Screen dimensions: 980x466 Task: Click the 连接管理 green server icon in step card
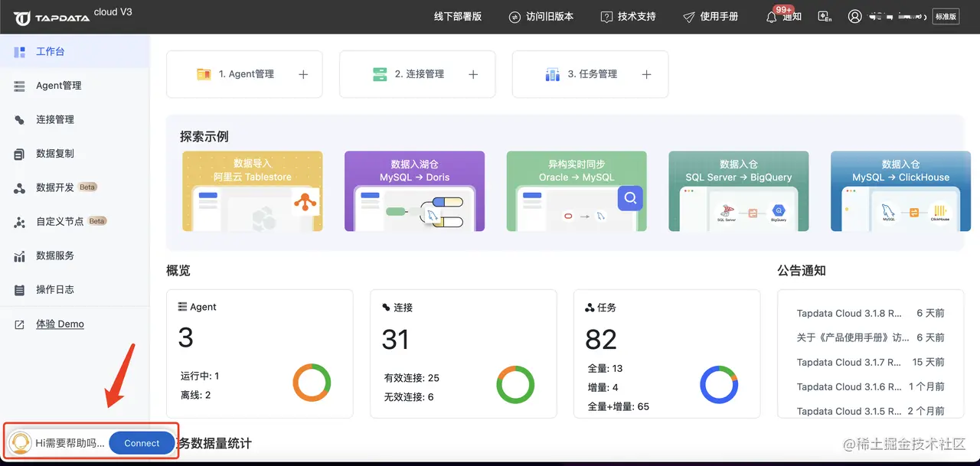coord(380,74)
